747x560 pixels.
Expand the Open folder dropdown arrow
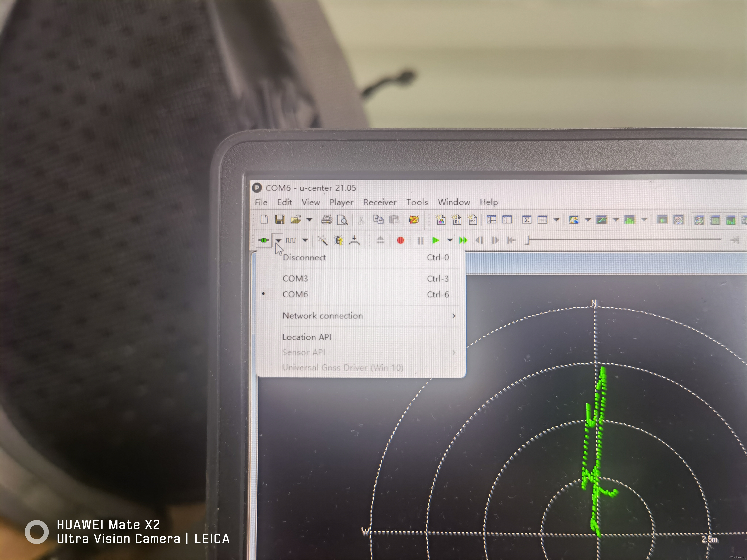point(309,220)
